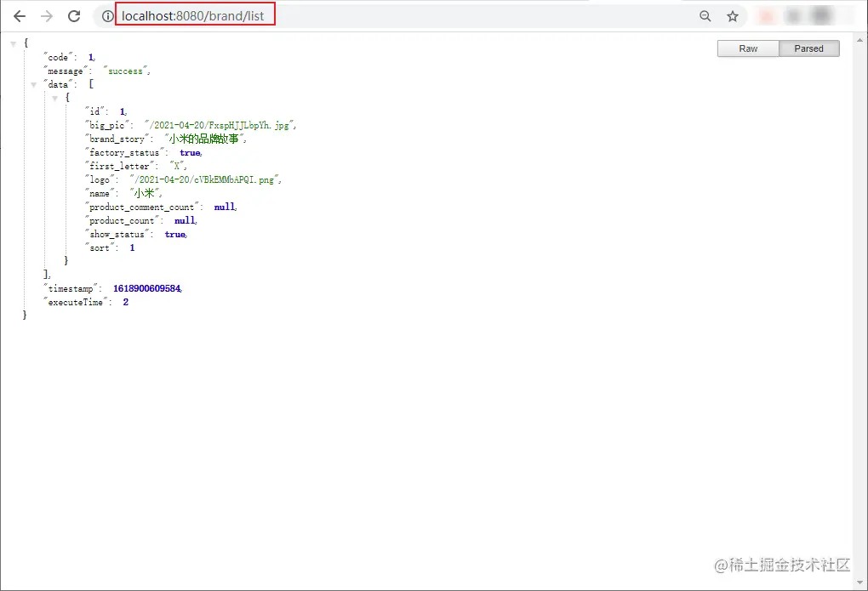Click the value 小米的品牌故事

pyautogui.click(x=203, y=139)
